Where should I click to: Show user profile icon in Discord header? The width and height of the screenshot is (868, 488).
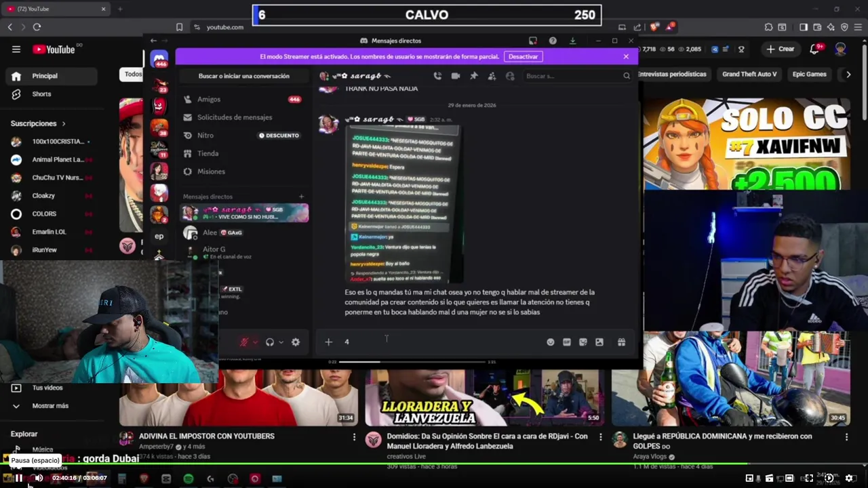pyautogui.click(x=510, y=76)
